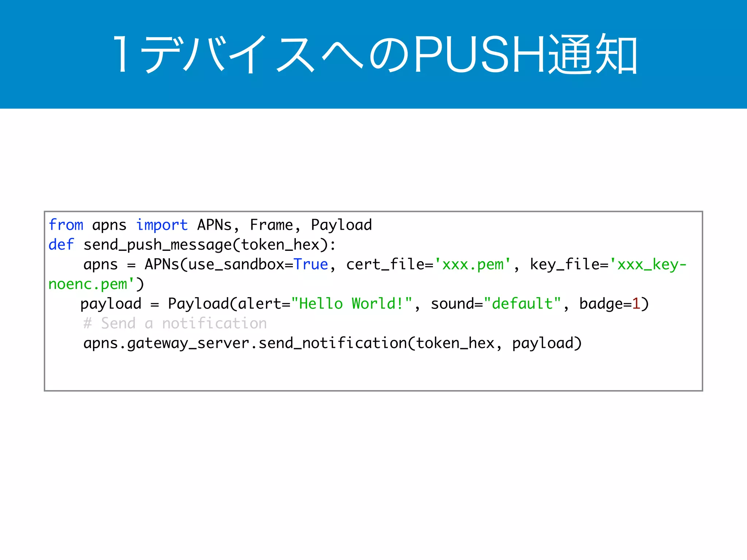Click the cert_file='xxx.pem' argument
747x560 pixels.
coord(429,264)
